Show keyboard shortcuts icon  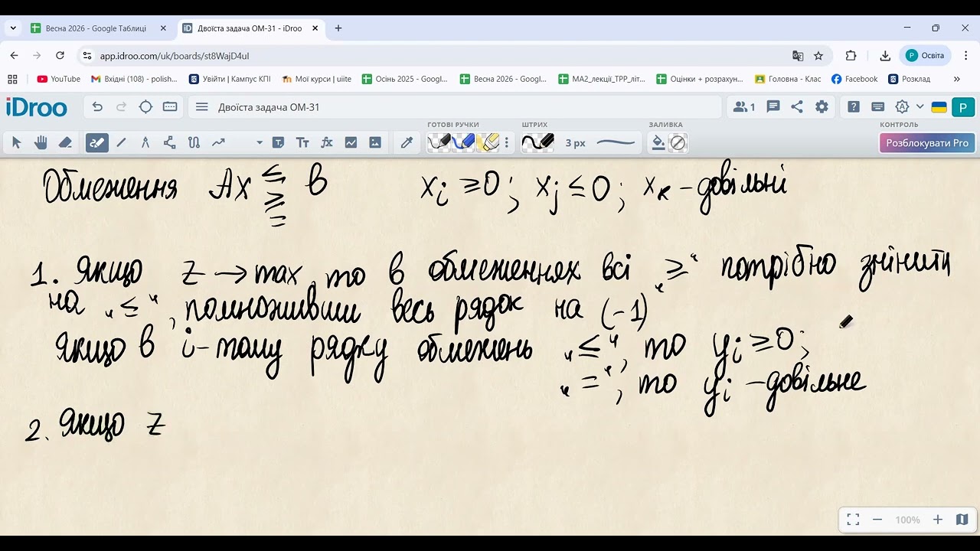(878, 107)
